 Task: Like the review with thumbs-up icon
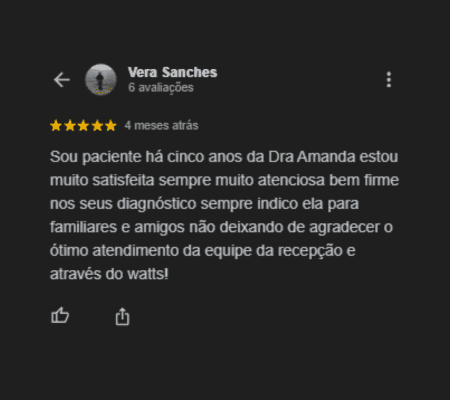(60, 315)
